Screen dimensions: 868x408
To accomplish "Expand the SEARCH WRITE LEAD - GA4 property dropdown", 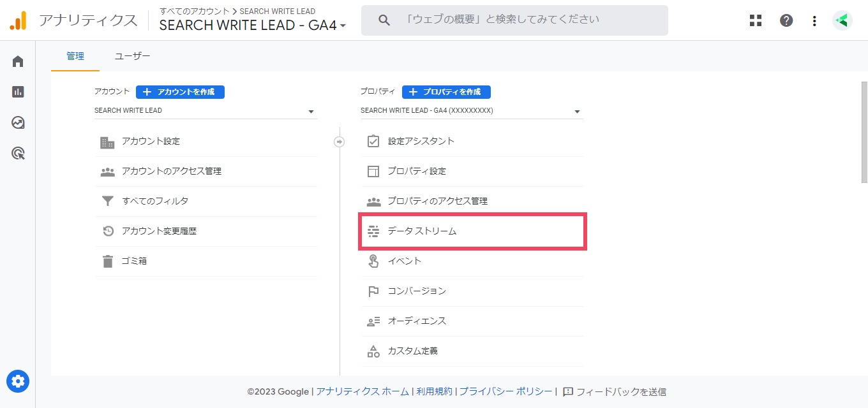I will (472, 111).
